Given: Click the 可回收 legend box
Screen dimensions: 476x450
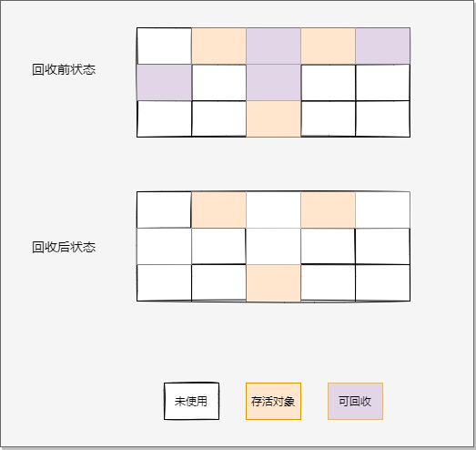Looking at the screenshot, I should point(355,401).
